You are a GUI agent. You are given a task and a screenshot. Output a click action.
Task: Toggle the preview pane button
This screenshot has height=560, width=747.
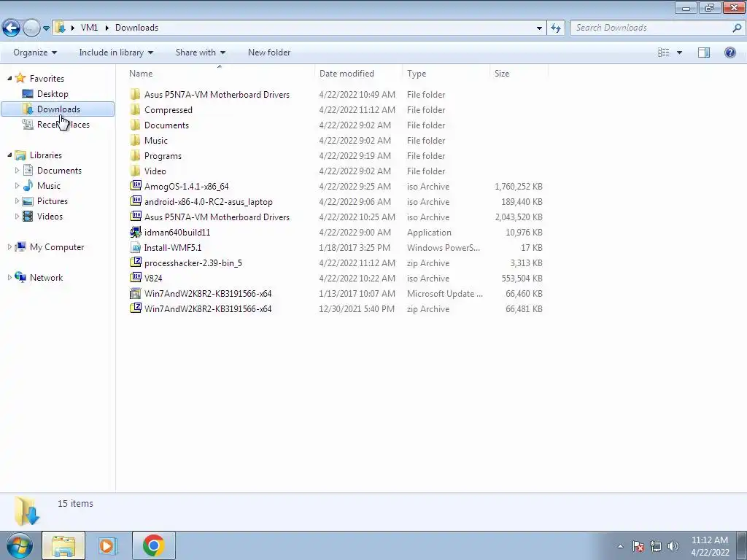tap(704, 52)
